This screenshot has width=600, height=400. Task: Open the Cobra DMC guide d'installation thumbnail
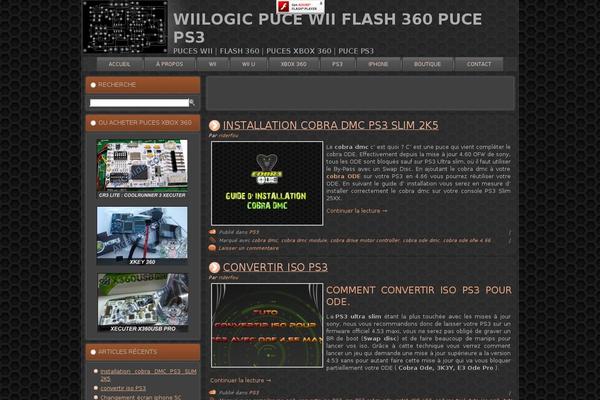pos(267,183)
